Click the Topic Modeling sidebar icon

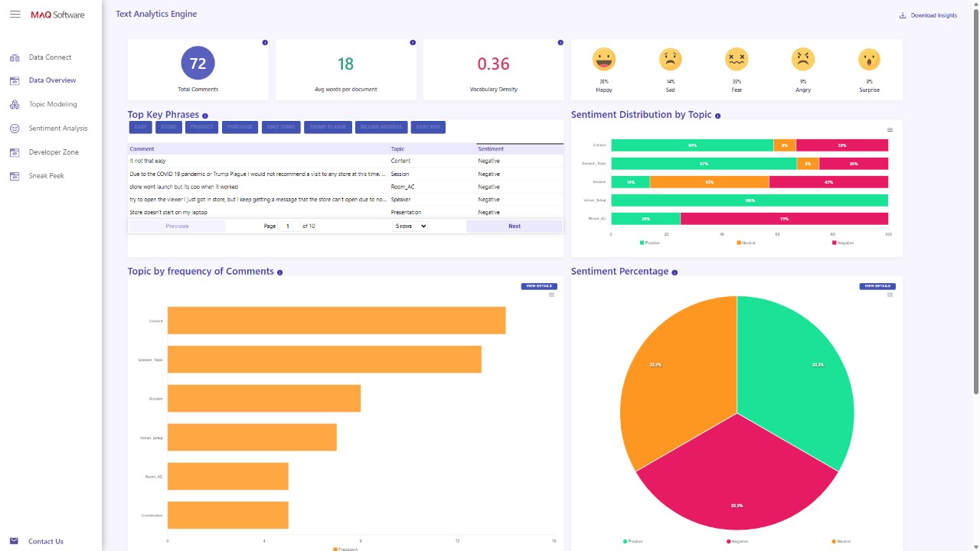pyautogui.click(x=15, y=104)
